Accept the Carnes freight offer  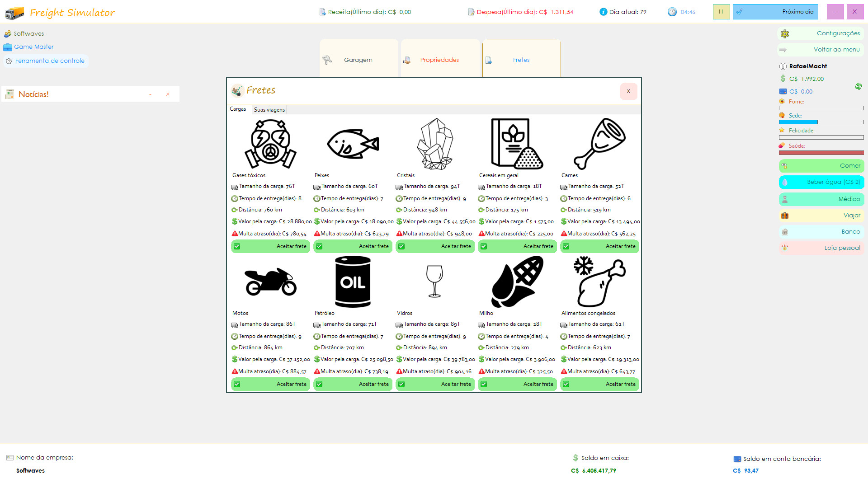pyautogui.click(x=599, y=246)
